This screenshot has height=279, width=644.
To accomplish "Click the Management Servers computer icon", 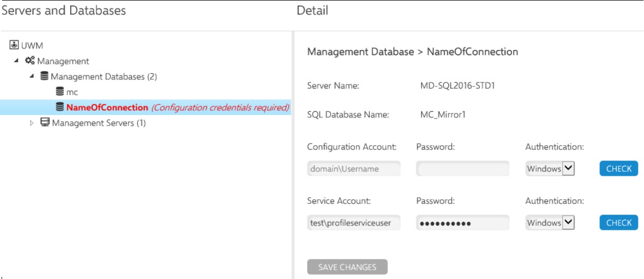I will click(45, 123).
